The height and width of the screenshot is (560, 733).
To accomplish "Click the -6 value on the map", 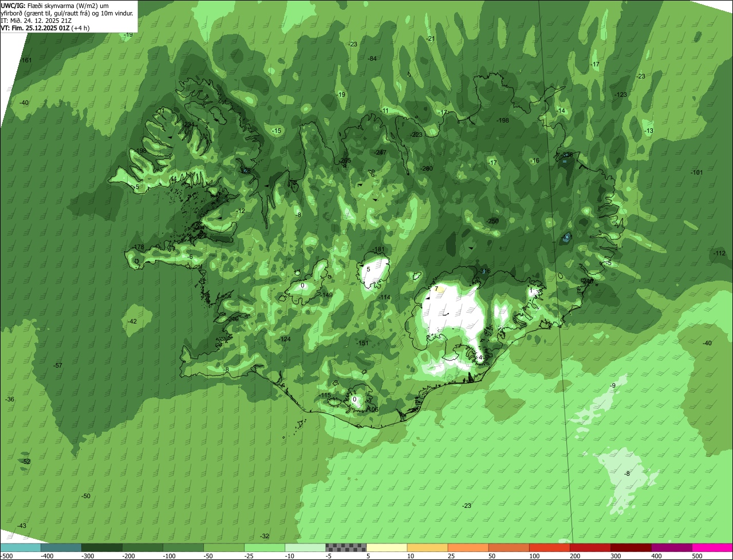I will point(191,257).
